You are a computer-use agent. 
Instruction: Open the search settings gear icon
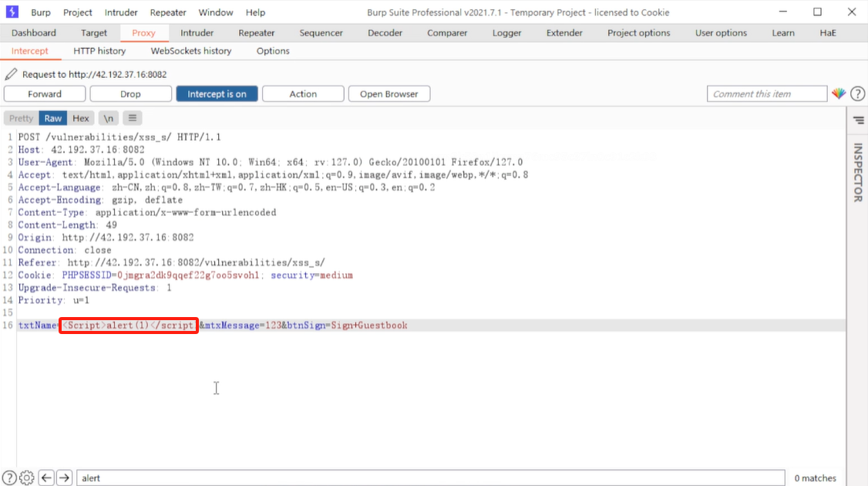27,478
